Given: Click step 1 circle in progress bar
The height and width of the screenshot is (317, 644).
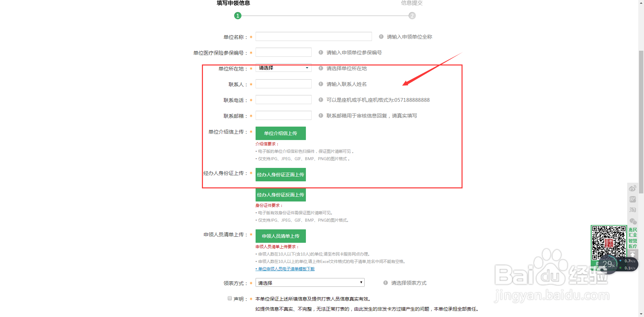Looking at the screenshot, I should pos(238,15).
